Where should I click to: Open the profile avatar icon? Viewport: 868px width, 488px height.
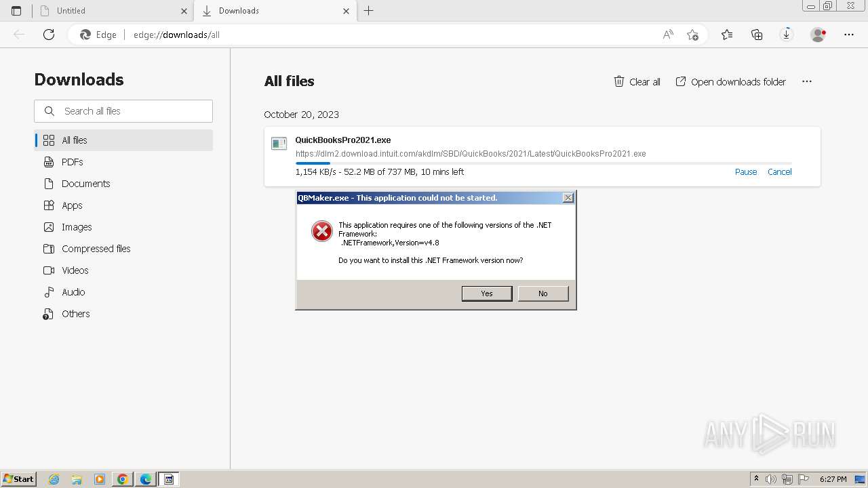pyautogui.click(x=818, y=35)
